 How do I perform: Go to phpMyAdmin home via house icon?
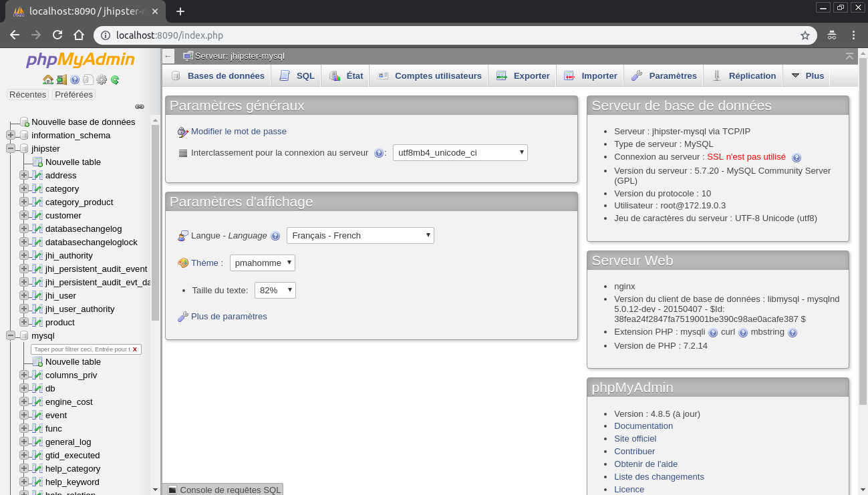pyautogui.click(x=48, y=79)
